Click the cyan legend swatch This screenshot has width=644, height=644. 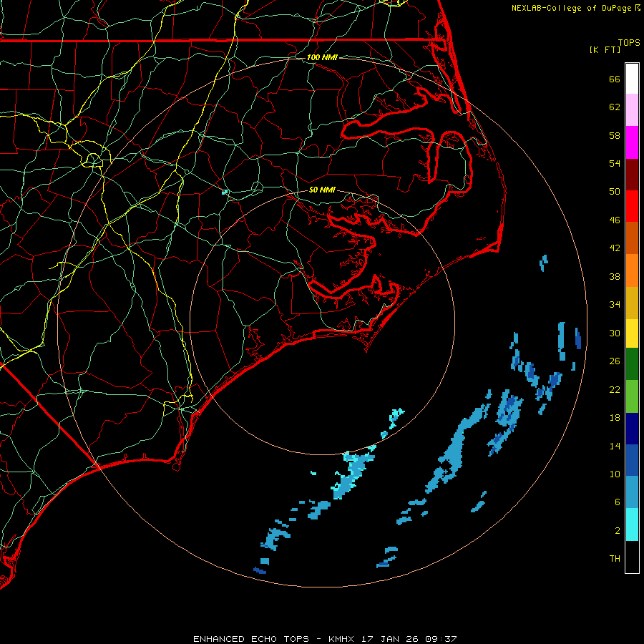point(632,524)
